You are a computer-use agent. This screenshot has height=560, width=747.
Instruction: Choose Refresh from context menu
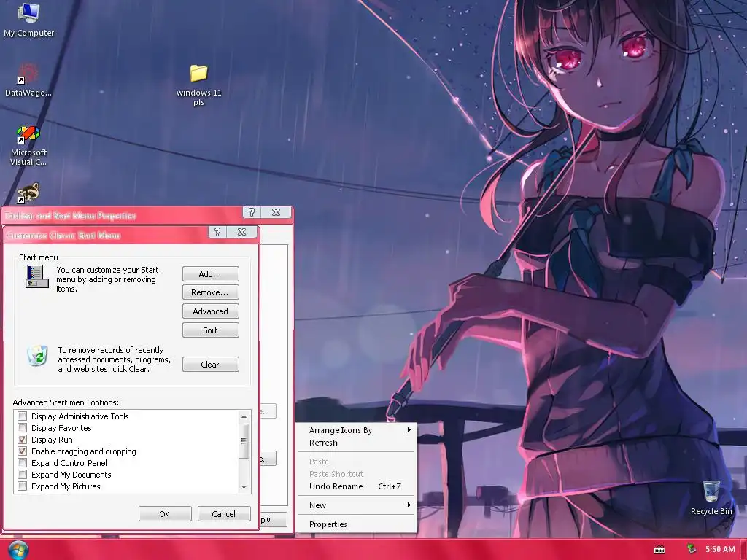pyautogui.click(x=356, y=443)
